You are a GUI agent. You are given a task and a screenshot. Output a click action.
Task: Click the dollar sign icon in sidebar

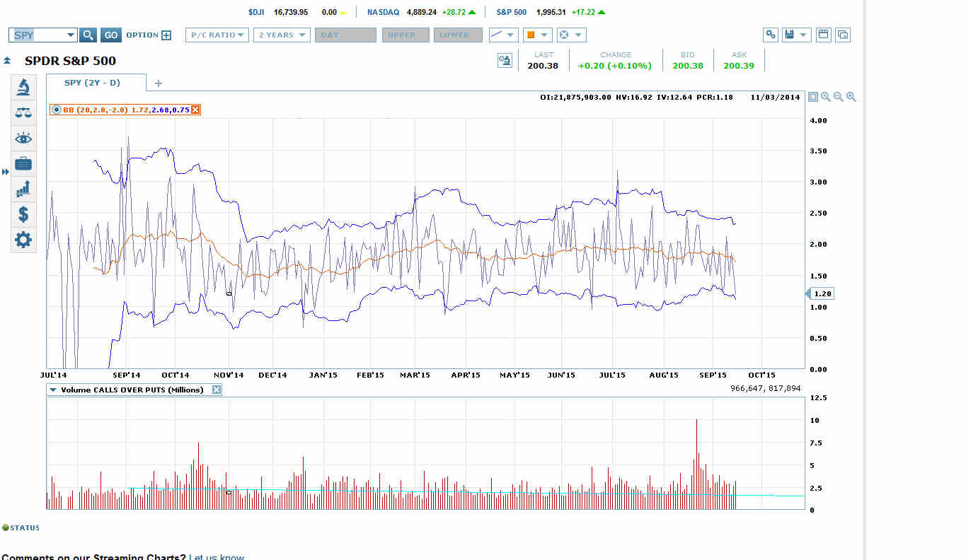pyautogui.click(x=23, y=214)
